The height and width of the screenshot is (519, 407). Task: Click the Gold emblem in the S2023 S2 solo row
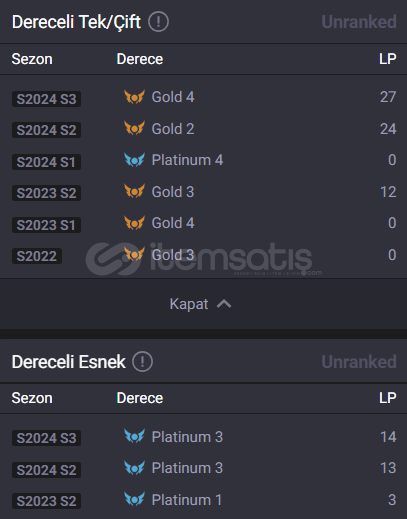[134, 191]
